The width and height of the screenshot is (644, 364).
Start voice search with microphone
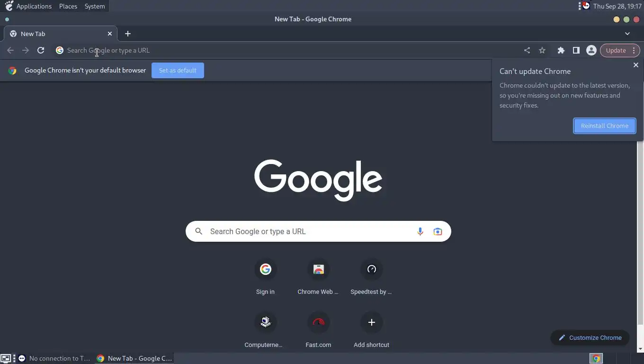420,231
